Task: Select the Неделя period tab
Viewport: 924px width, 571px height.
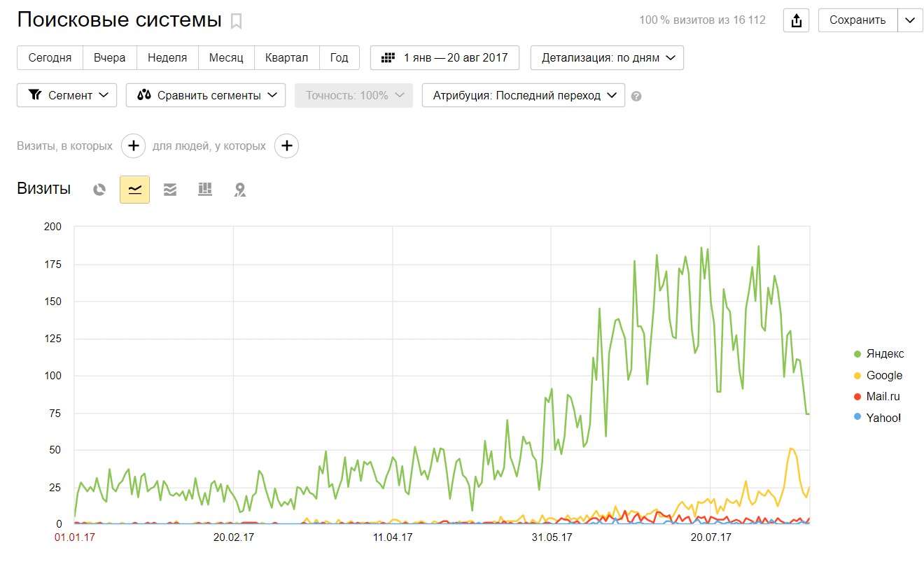Action: [x=167, y=57]
